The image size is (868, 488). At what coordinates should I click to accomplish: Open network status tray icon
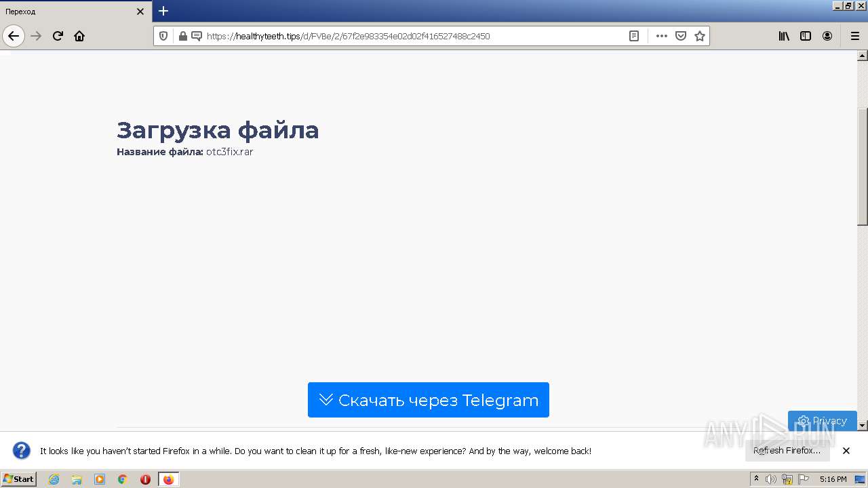[x=787, y=479]
